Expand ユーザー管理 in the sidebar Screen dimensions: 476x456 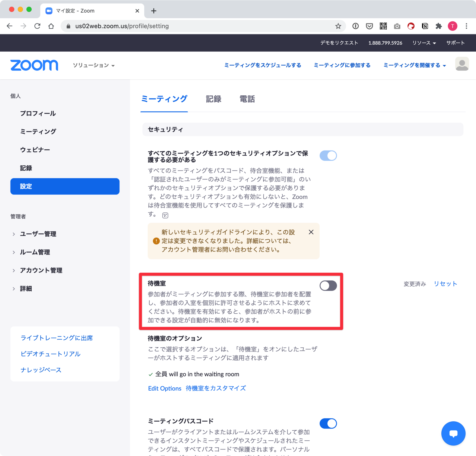tap(38, 234)
